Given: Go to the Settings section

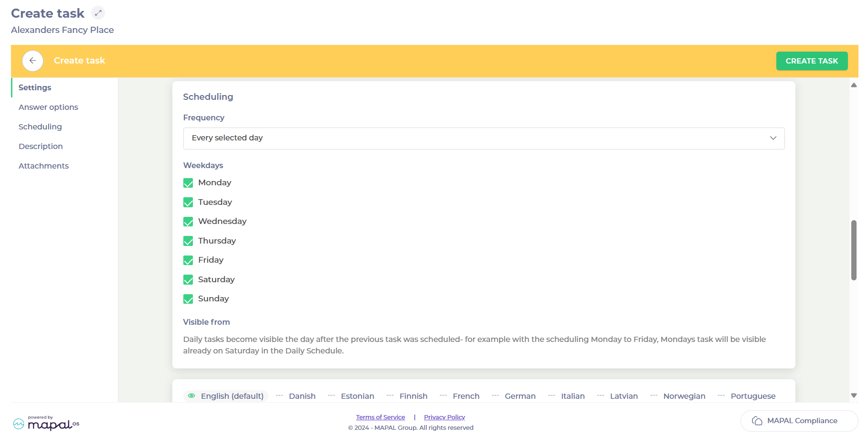Looking at the screenshot, I should coord(35,87).
